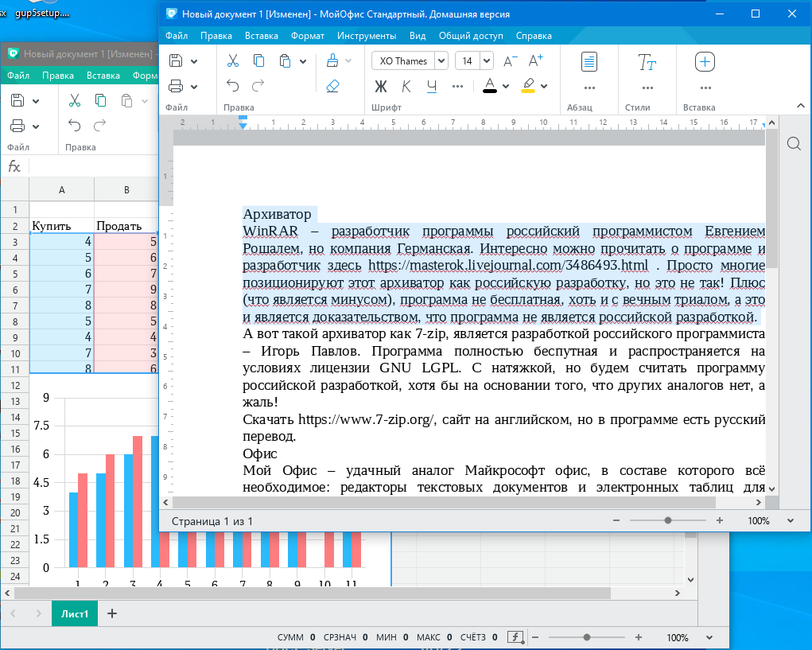Add a new sheet with the plus button
The image size is (812, 650).
tap(112, 613)
